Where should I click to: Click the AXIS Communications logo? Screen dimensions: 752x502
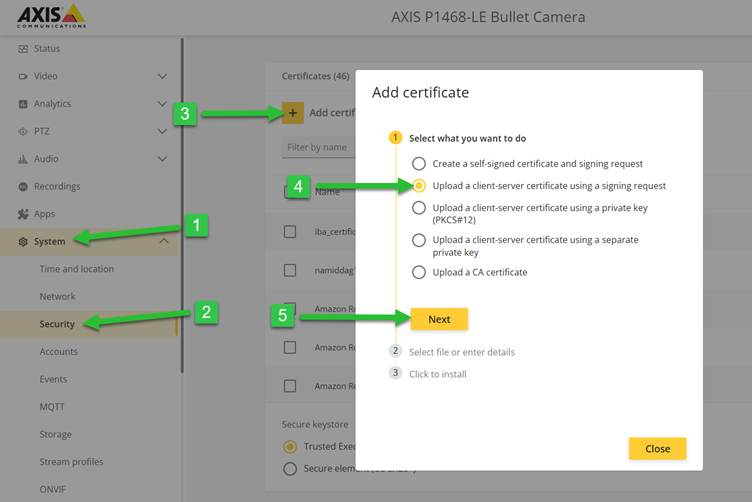[x=52, y=16]
